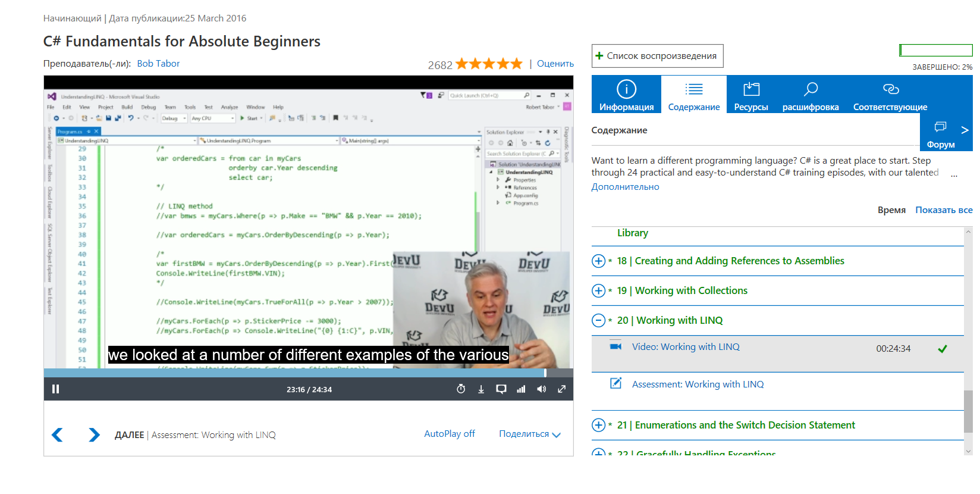Play Video: Working with LINQ item
Screen dimensions: 980x494
686,347
